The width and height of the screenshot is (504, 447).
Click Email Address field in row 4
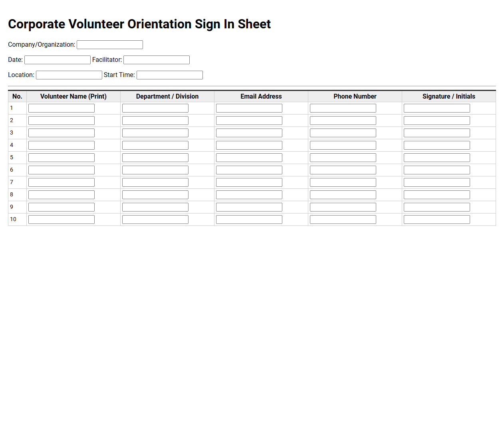click(x=249, y=145)
